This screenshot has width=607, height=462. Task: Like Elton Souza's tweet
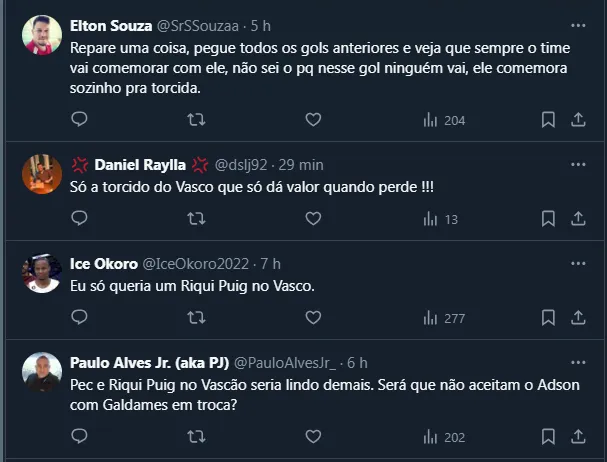pos(313,120)
